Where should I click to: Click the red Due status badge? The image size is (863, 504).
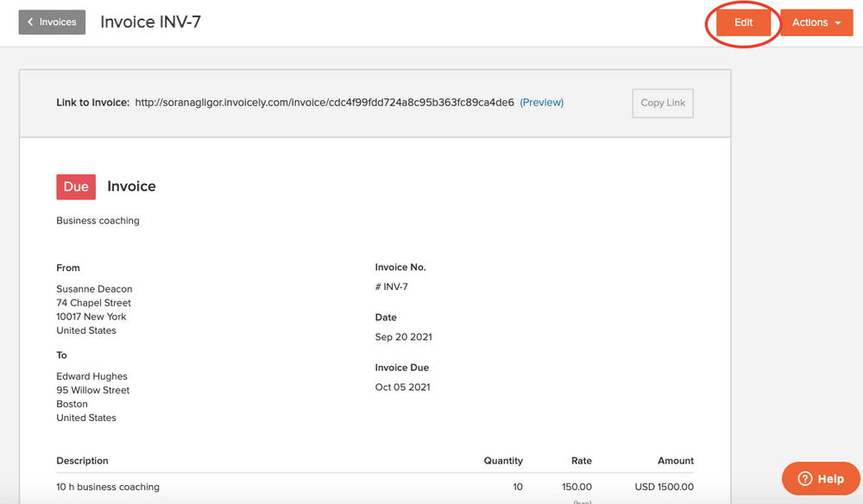pyautogui.click(x=76, y=186)
